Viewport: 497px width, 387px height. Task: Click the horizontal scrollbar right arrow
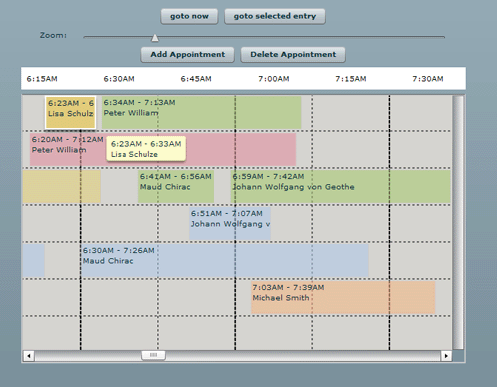(x=446, y=356)
